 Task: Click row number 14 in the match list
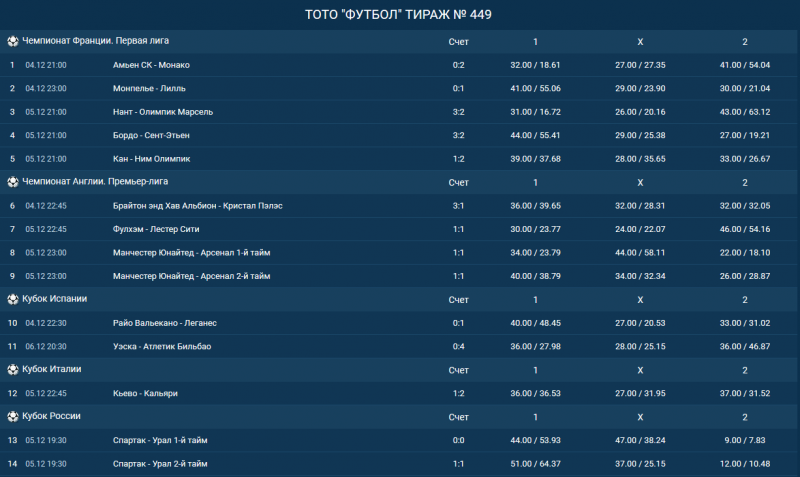[12, 464]
